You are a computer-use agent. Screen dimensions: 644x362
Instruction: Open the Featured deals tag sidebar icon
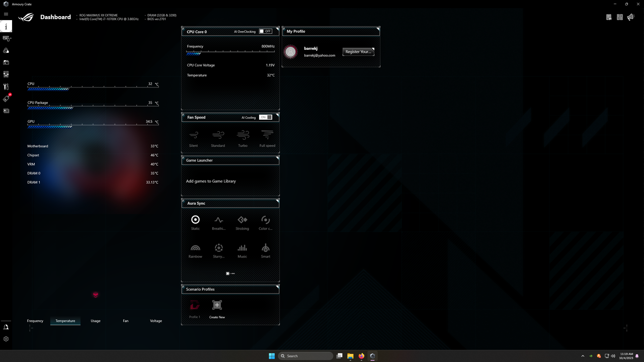tap(6, 99)
